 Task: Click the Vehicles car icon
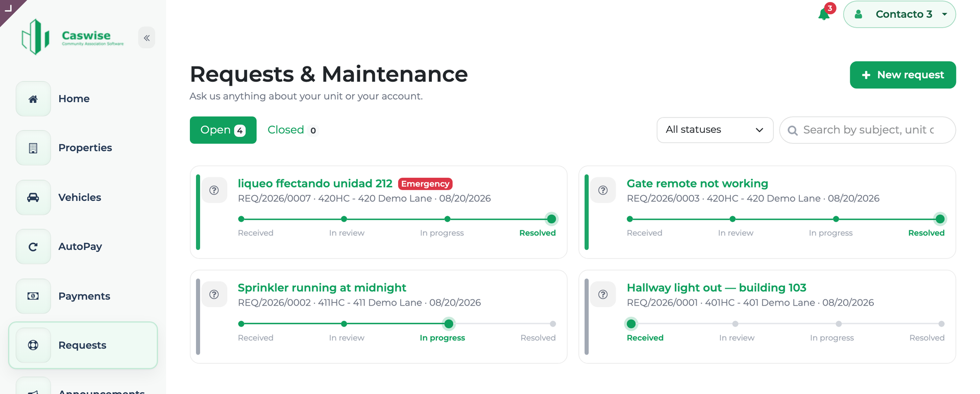click(x=33, y=197)
